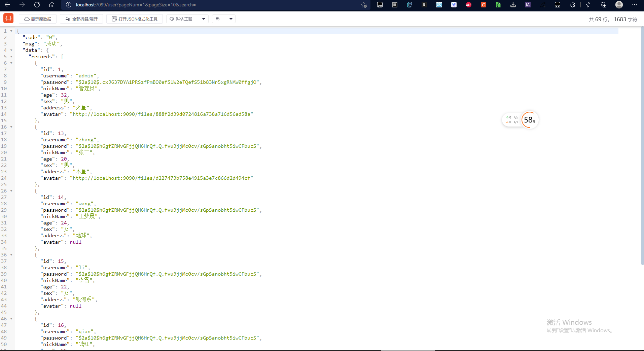
Task: Click the null avatar value for wang
Action: coord(75,242)
